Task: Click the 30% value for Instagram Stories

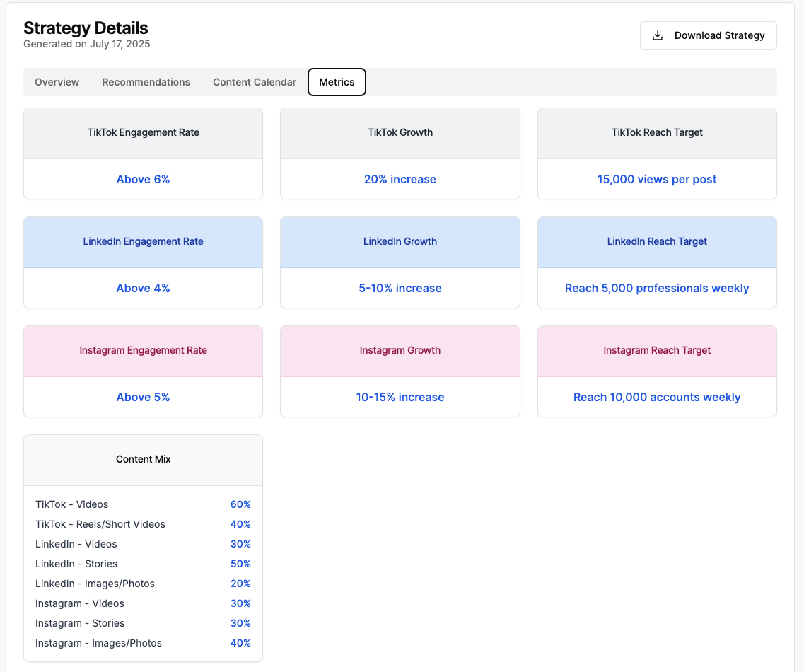Action: [x=240, y=623]
